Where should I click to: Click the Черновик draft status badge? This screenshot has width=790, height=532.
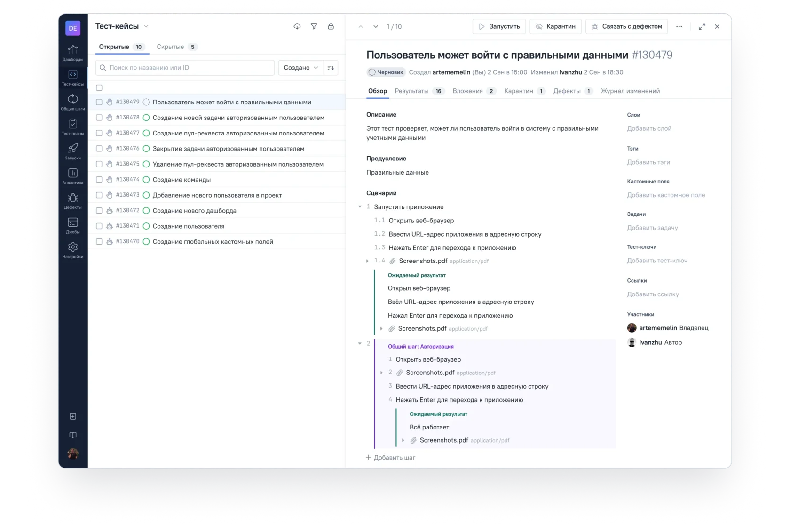pos(386,72)
